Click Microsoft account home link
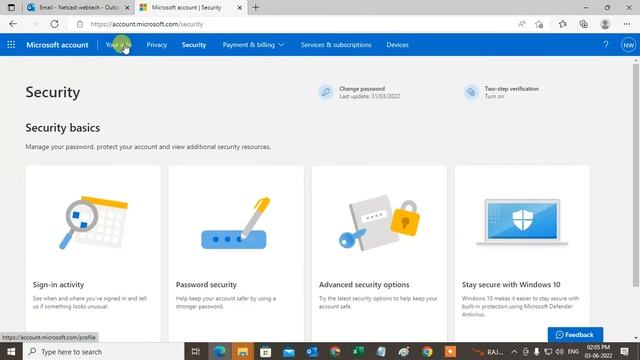This screenshot has height=360, width=640. [x=57, y=44]
